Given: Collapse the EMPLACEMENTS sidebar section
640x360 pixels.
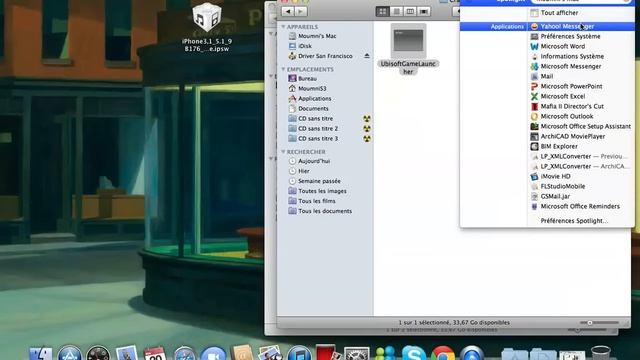Looking at the screenshot, I should 283,69.
